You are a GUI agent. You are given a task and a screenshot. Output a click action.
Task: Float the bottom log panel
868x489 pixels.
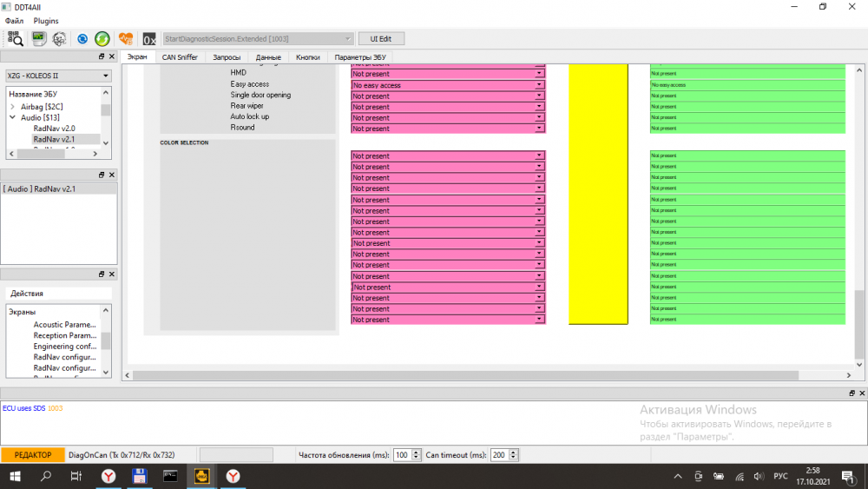pyautogui.click(x=852, y=393)
